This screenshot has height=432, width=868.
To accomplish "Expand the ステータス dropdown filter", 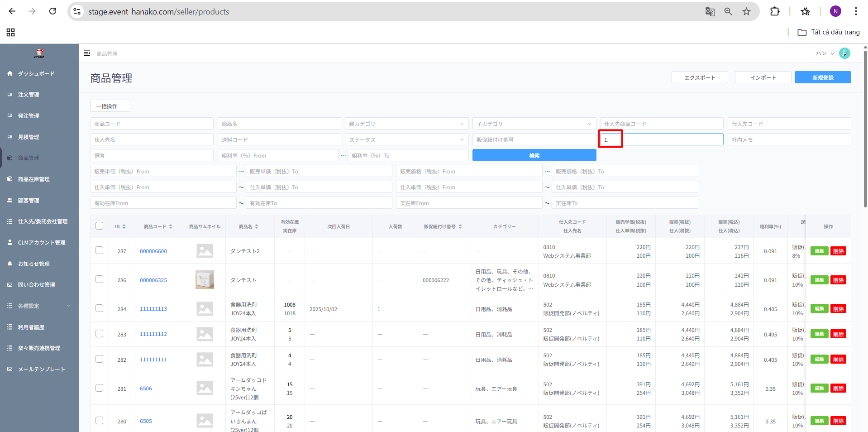I will (x=406, y=139).
